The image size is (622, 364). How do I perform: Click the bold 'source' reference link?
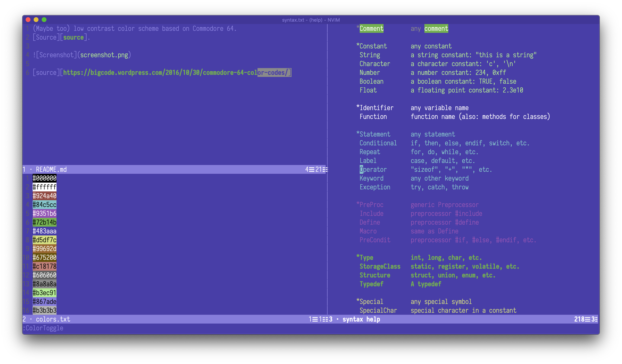[x=73, y=37]
